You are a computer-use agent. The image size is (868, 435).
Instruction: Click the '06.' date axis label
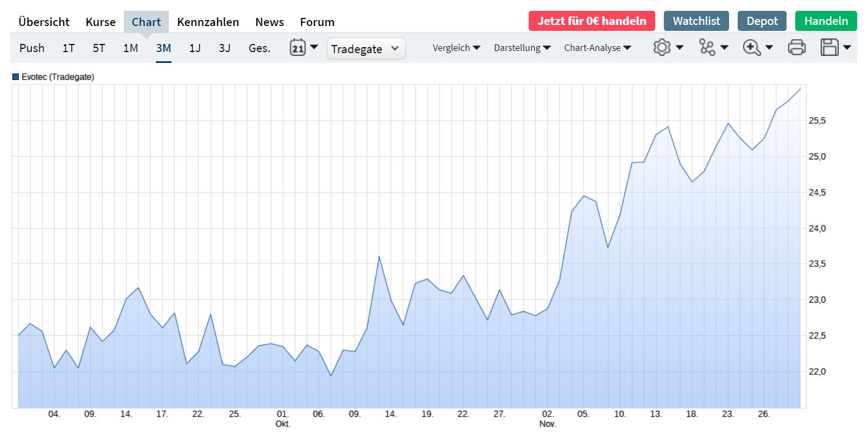tap(319, 414)
